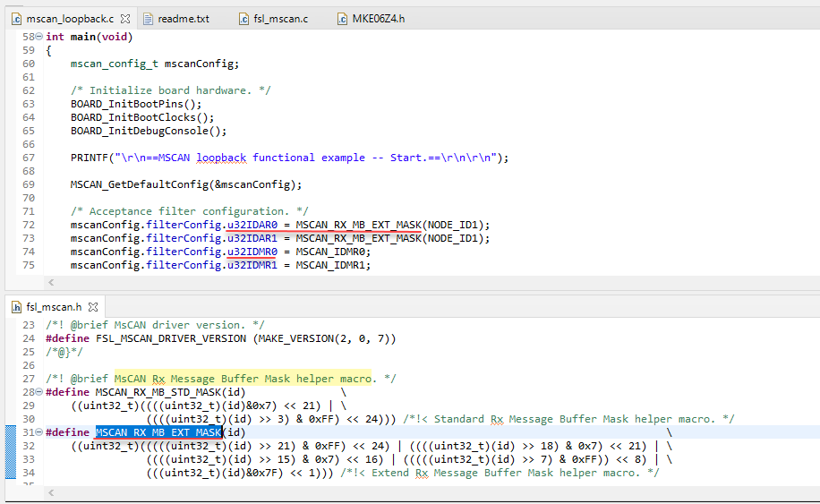Open the readme.txt tab

tap(183, 19)
